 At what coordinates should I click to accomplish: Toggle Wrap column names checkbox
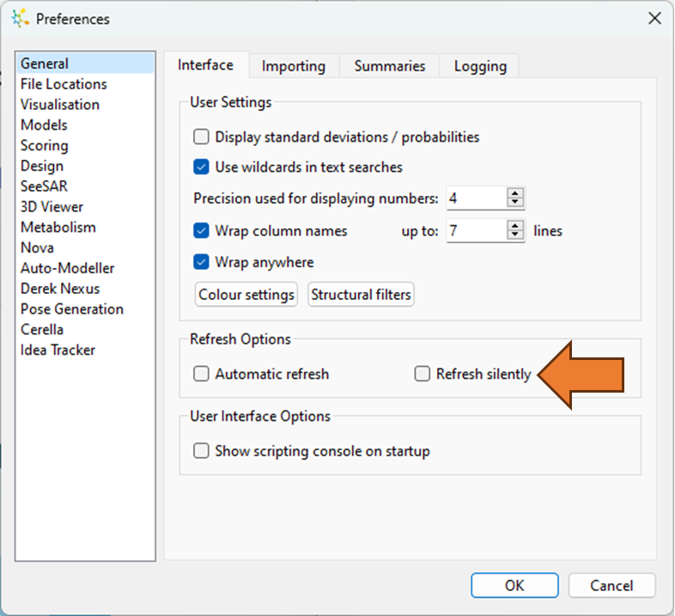click(201, 231)
